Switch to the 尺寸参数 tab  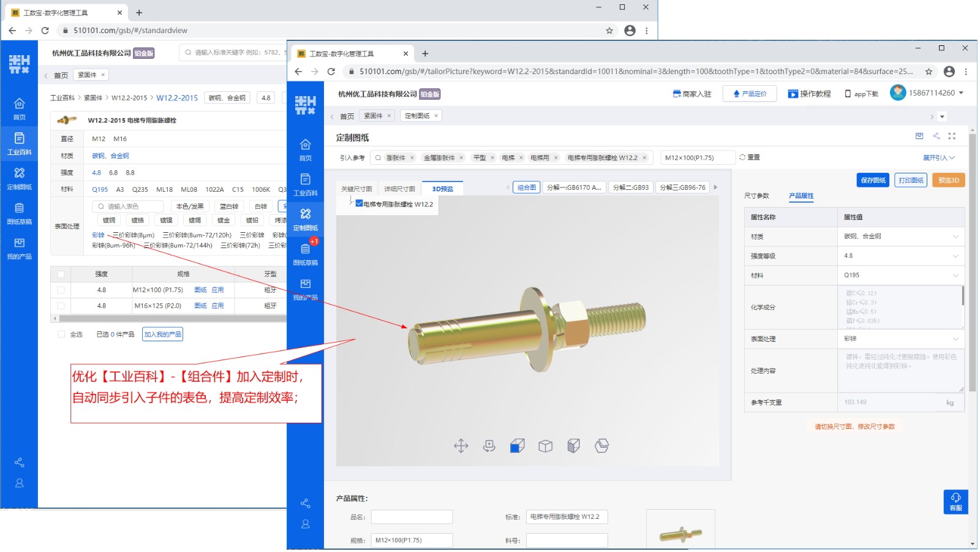[756, 196]
